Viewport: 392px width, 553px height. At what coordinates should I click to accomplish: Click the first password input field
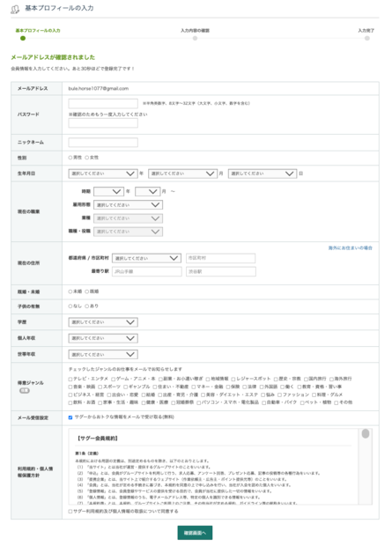coord(103,103)
